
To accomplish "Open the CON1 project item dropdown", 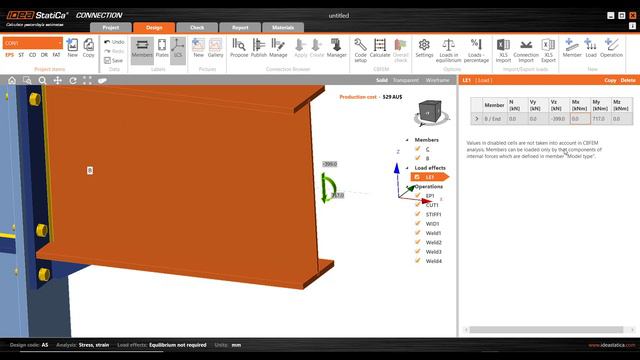I will pyautogui.click(x=60, y=43).
